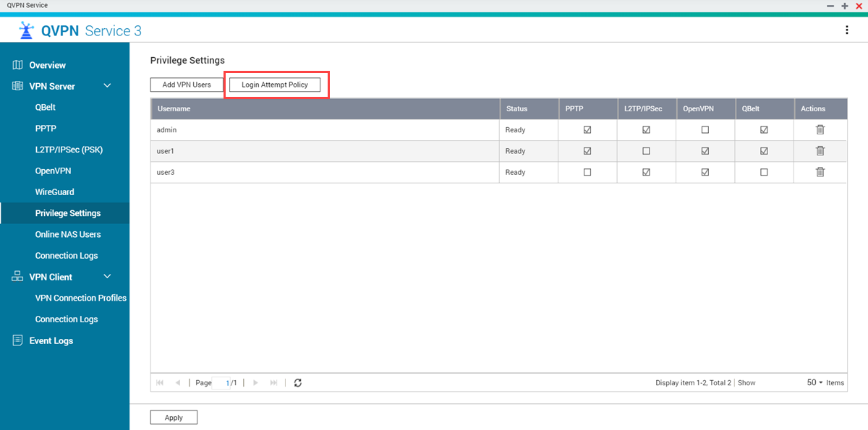Enable QBelt for user3
This screenshot has height=430, width=868.
[x=764, y=172]
